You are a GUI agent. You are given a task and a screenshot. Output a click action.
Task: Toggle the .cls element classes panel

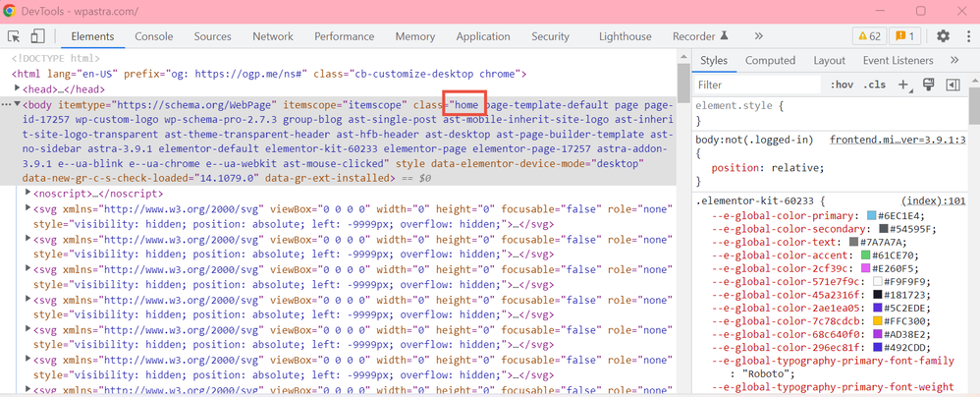pyautogui.click(x=874, y=85)
